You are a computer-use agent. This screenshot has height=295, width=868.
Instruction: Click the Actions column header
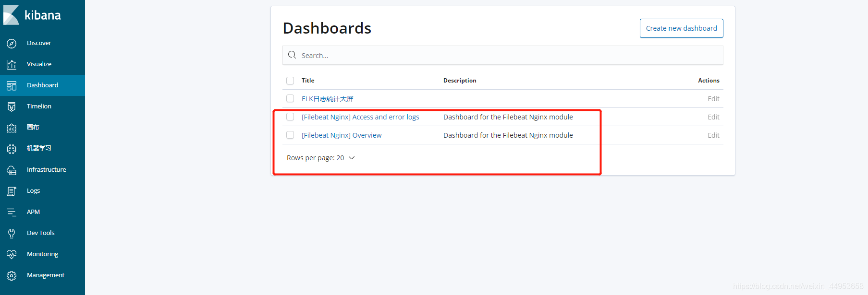pyautogui.click(x=709, y=81)
